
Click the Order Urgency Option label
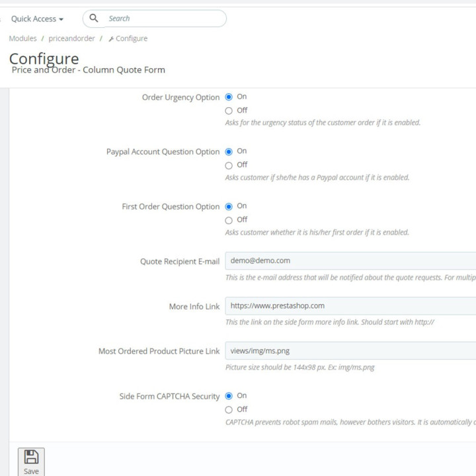pyautogui.click(x=180, y=97)
